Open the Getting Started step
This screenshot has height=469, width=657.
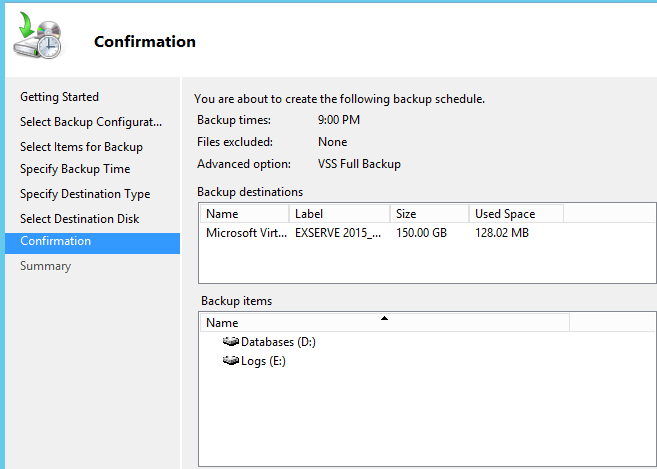tap(59, 97)
